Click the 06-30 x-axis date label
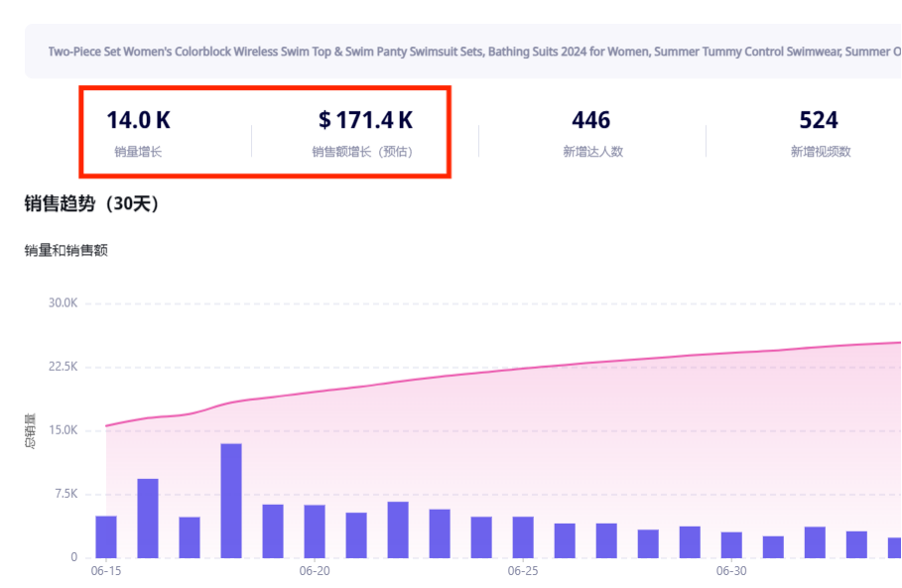 point(731,571)
